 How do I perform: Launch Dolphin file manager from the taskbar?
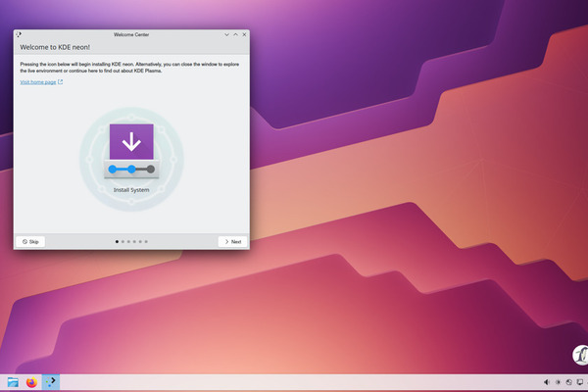(x=13, y=381)
